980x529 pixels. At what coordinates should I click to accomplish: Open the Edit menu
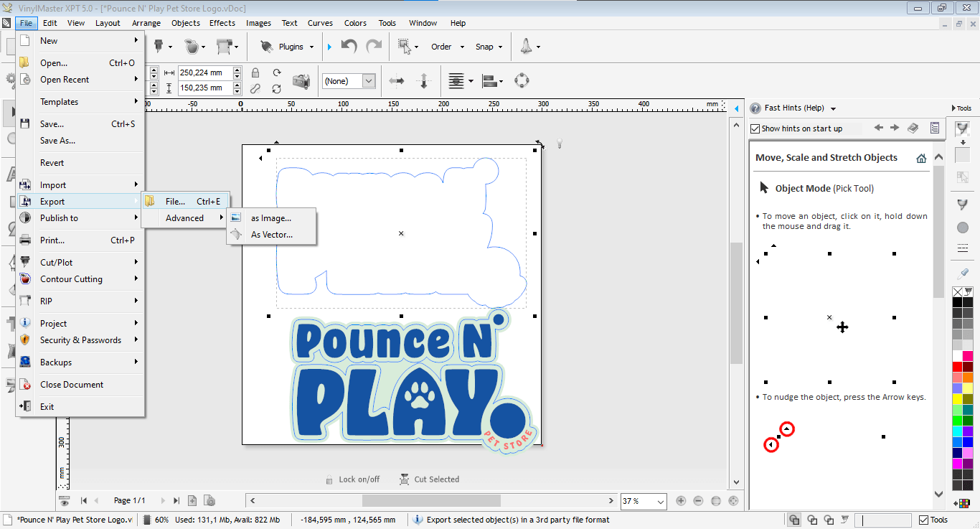tap(50, 23)
